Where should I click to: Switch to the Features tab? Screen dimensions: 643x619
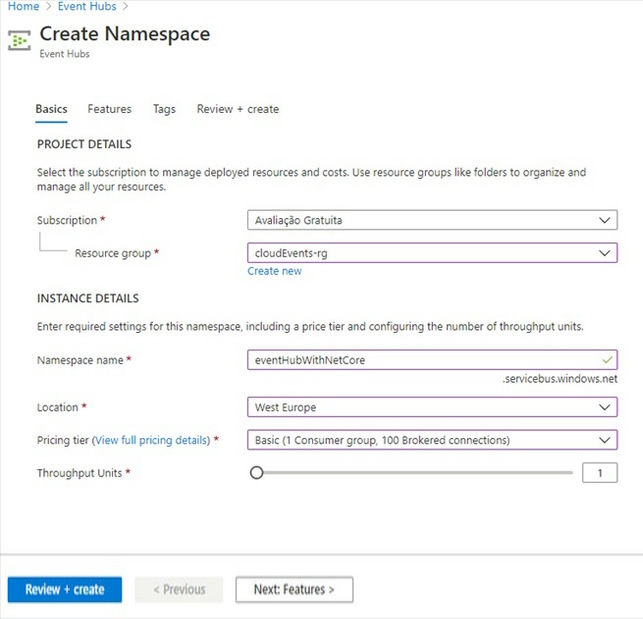[x=109, y=109]
